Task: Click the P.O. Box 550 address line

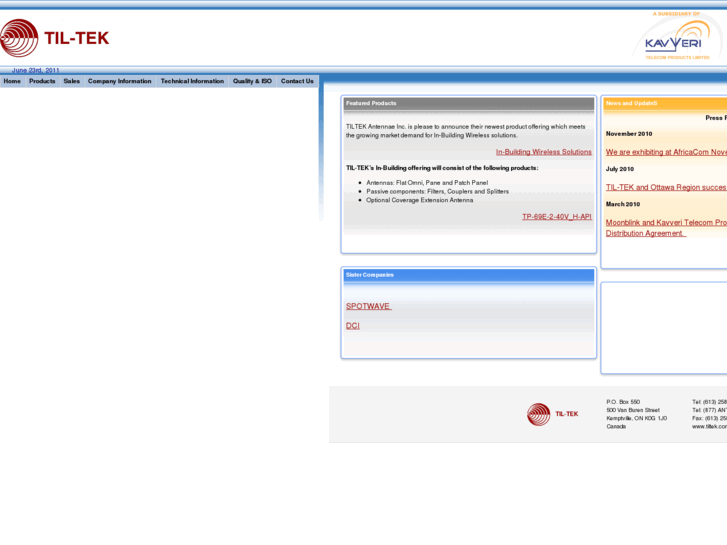Action: click(623, 402)
